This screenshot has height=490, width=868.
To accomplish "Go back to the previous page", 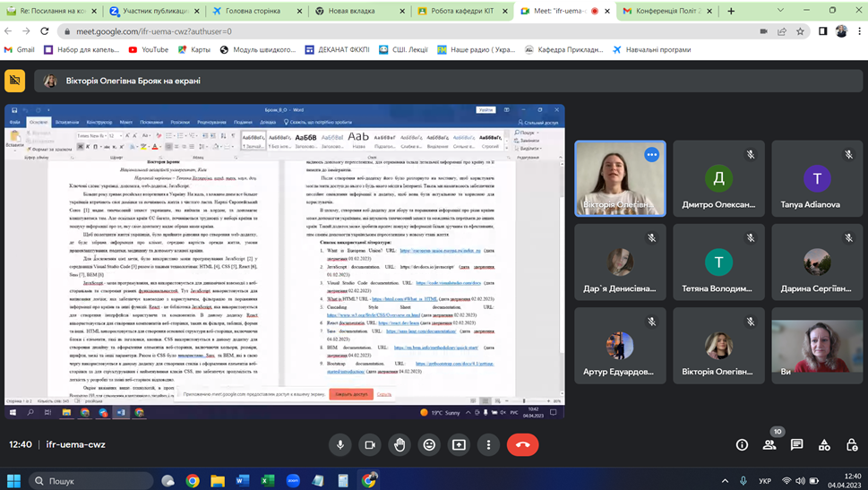I will point(8,31).
